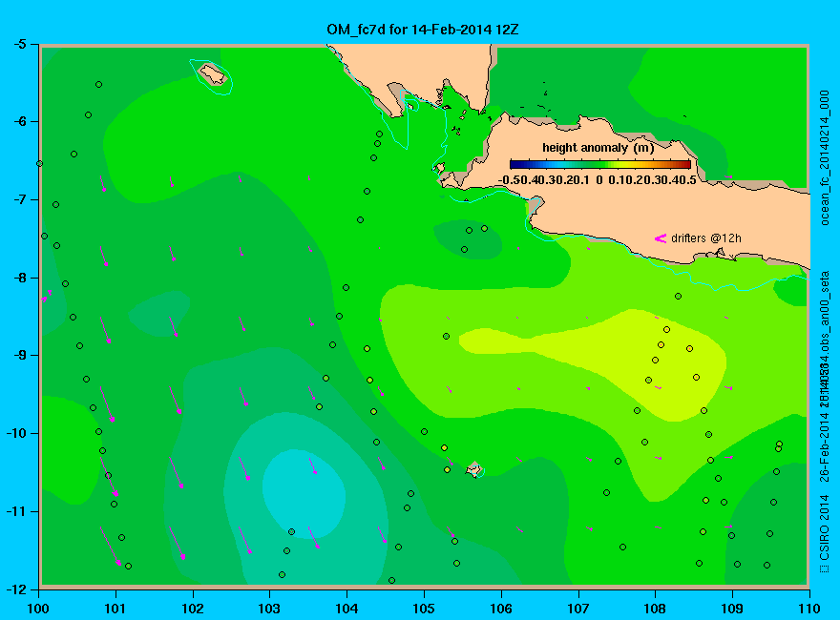
Task: Click the y-axis label -9
Action: 19,356
